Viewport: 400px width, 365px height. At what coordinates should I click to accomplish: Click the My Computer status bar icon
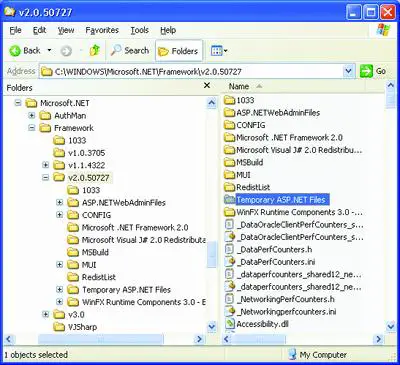[x=292, y=354]
